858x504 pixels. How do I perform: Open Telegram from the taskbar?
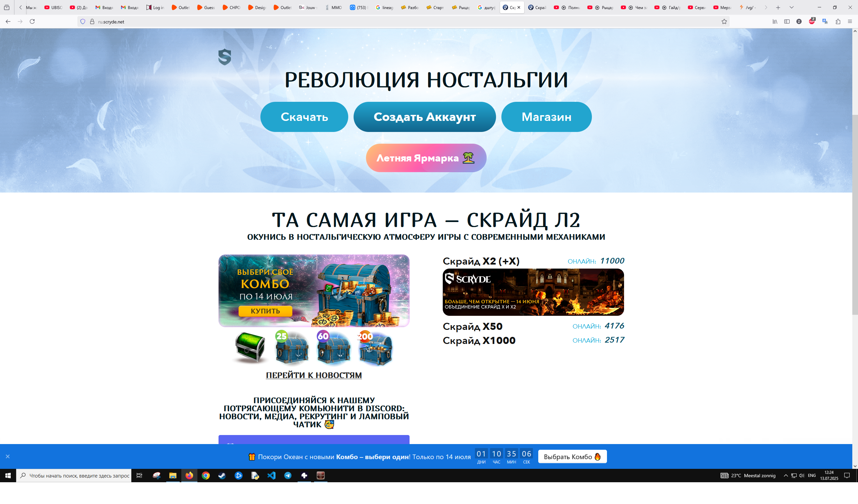click(288, 476)
